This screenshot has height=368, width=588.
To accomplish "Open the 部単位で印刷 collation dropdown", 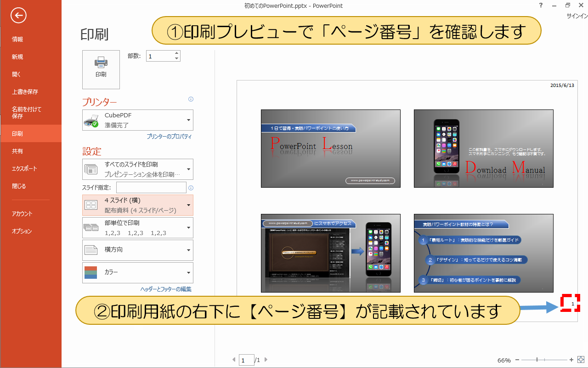I will click(138, 228).
